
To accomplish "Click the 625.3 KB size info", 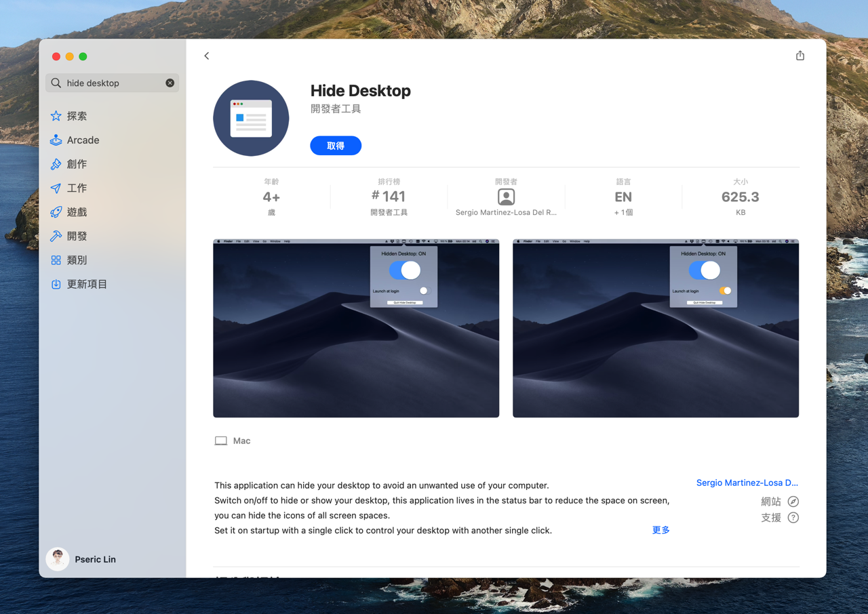I will (741, 197).
